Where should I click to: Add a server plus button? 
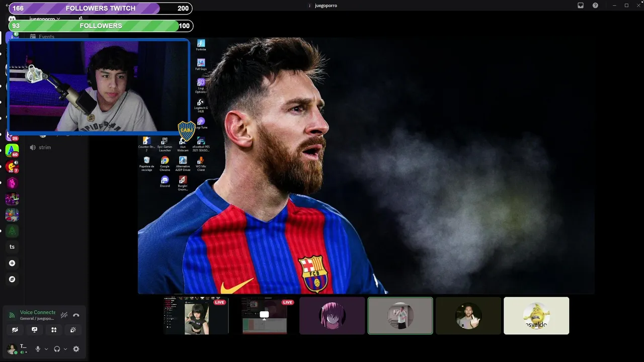point(12,263)
